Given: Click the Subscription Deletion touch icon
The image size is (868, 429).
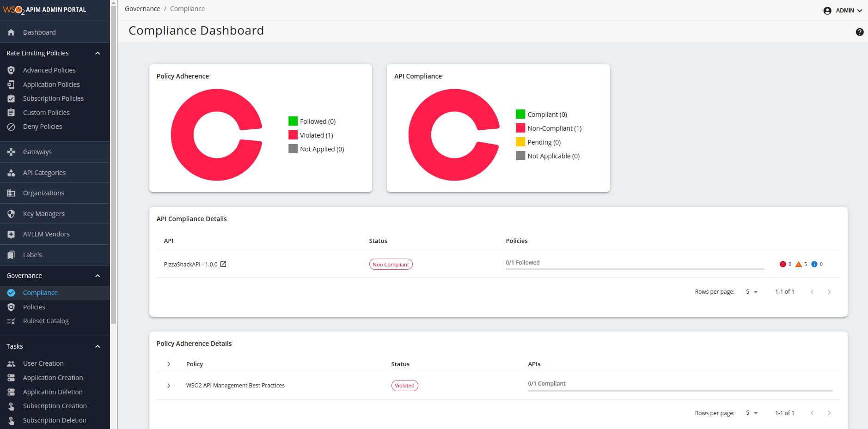Looking at the screenshot, I should pos(11,420).
